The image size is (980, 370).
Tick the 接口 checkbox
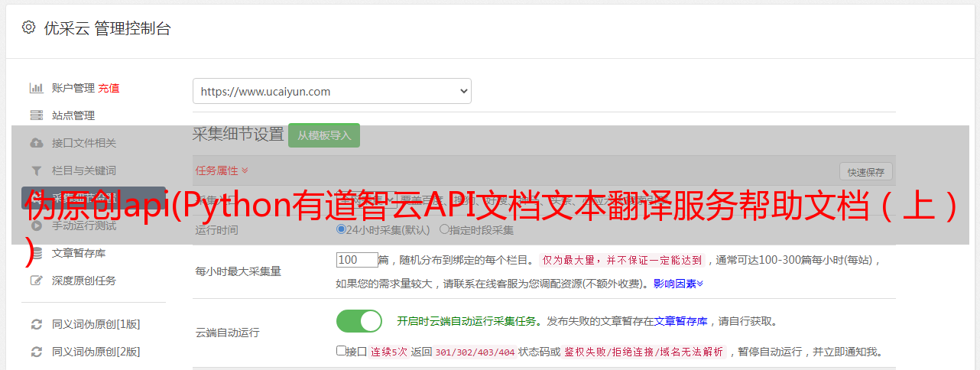coord(341,351)
